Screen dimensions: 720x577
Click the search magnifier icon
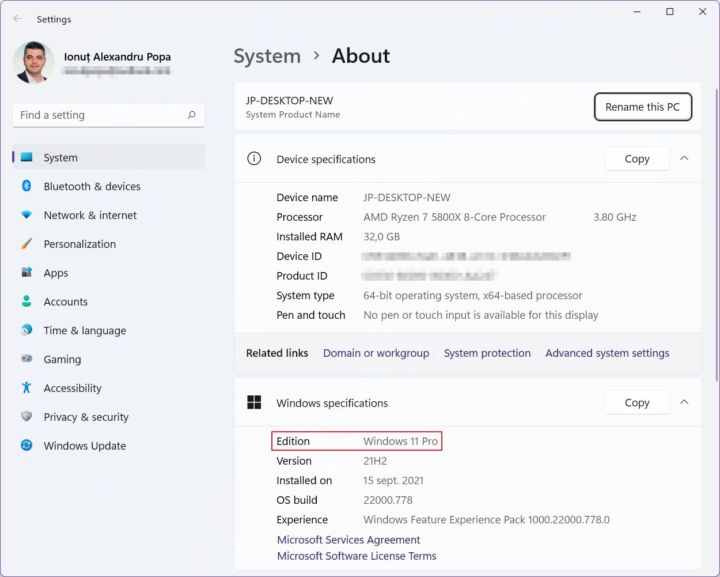tap(191, 115)
